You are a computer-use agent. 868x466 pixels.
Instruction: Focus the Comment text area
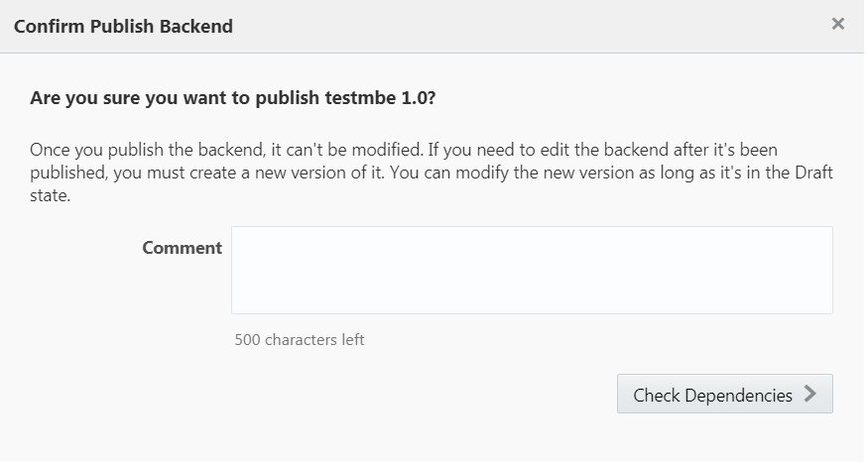tap(532, 270)
